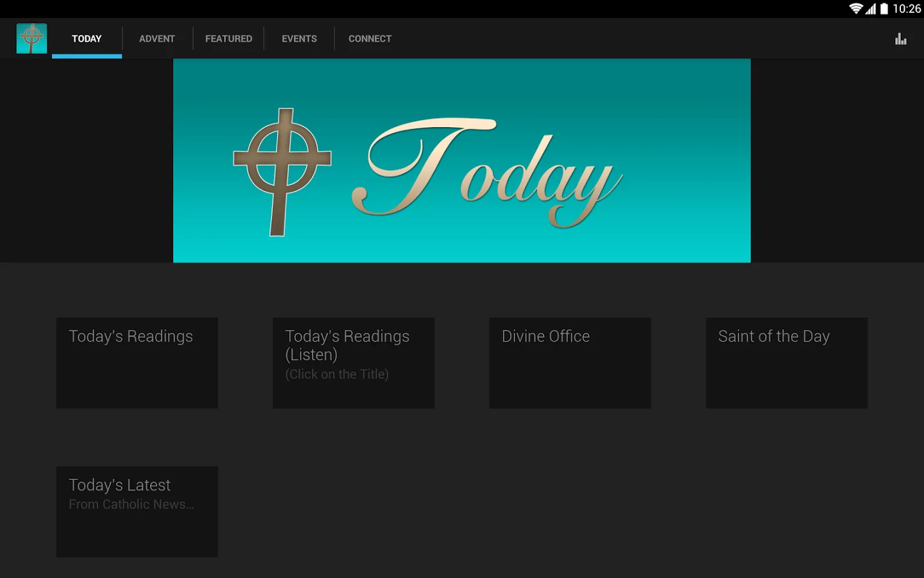The image size is (924, 578).
Task: Tap "From Catholic News..." subtitle
Action: coord(132,504)
